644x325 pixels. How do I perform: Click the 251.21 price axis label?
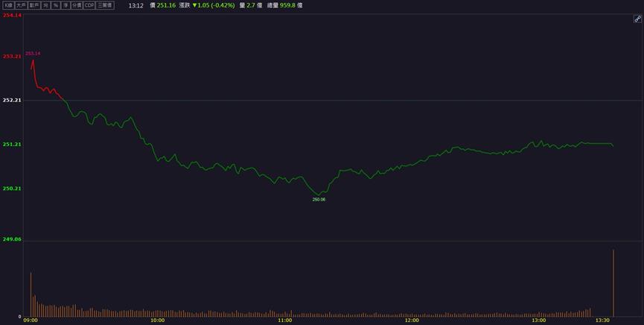click(11, 145)
